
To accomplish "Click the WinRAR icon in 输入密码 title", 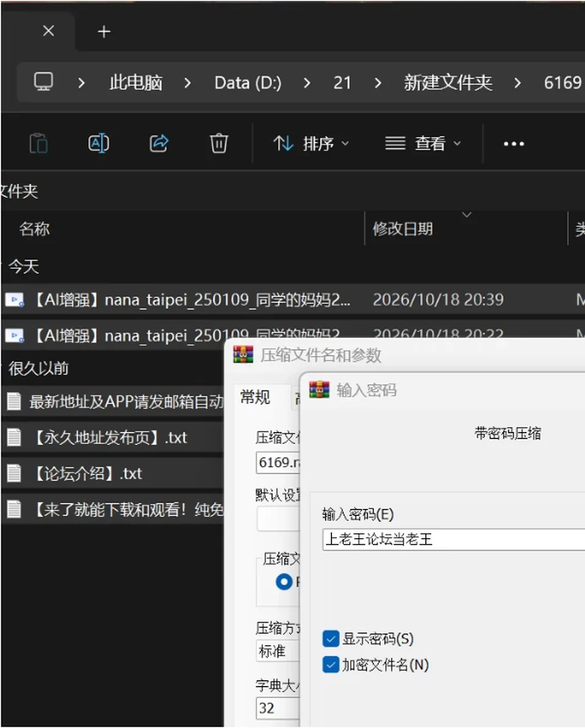I will (x=319, y=389).
